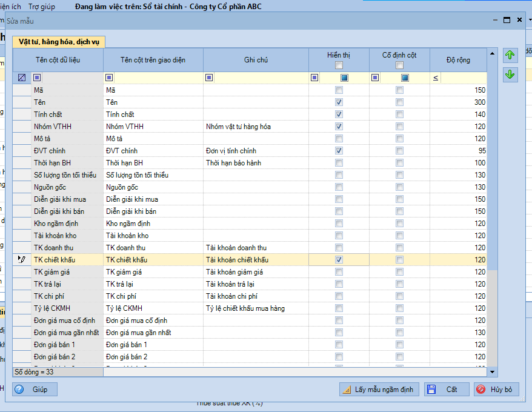The width and height of the screenshot is (532, 412).
Task: Check Hiển thị for Tài khoản kho row
Action: 339,236
